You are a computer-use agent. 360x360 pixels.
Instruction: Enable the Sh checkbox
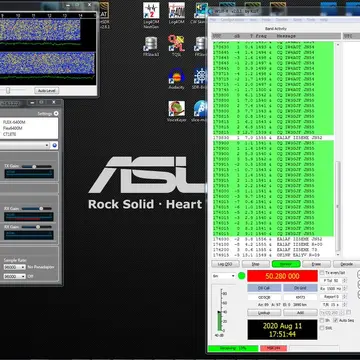coord(322,320)
